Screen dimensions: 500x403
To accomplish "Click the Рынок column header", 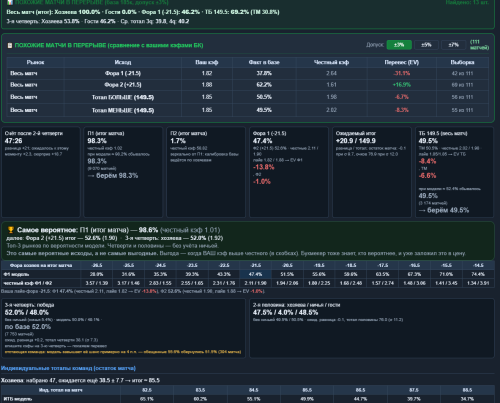I will [x=35, y=62].
